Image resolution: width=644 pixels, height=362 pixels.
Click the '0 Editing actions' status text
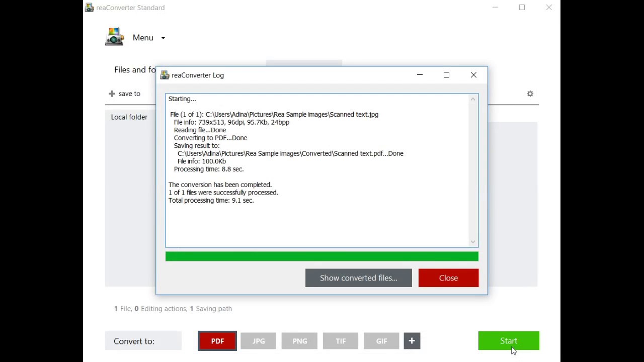pos(160,309)
